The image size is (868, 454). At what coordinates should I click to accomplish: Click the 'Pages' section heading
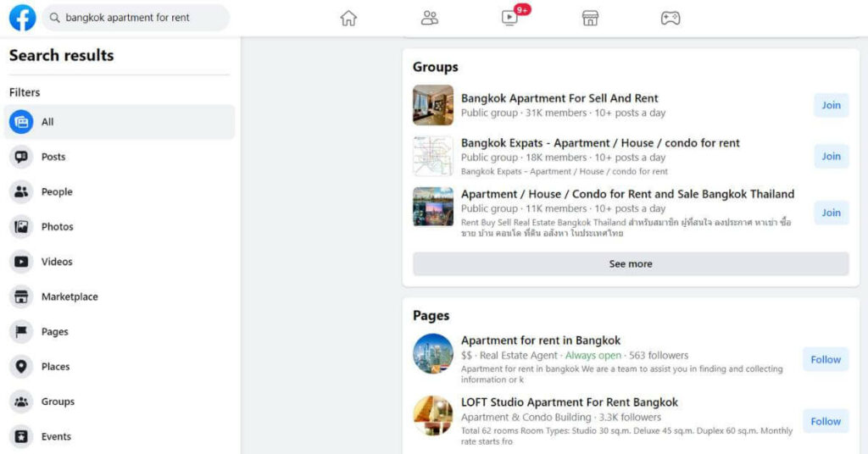coord(431,316)
